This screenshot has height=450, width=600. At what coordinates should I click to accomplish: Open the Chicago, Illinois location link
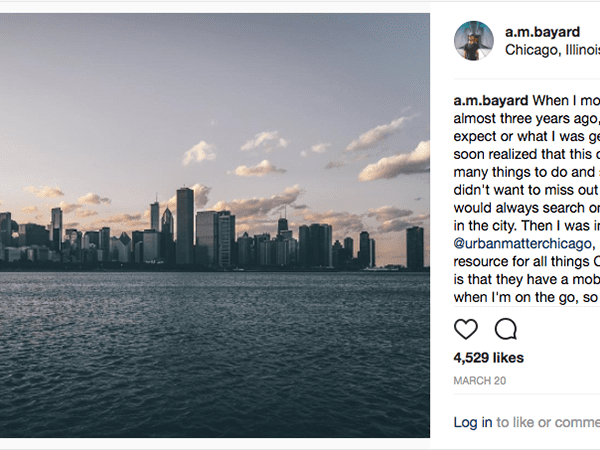point(552,49)
